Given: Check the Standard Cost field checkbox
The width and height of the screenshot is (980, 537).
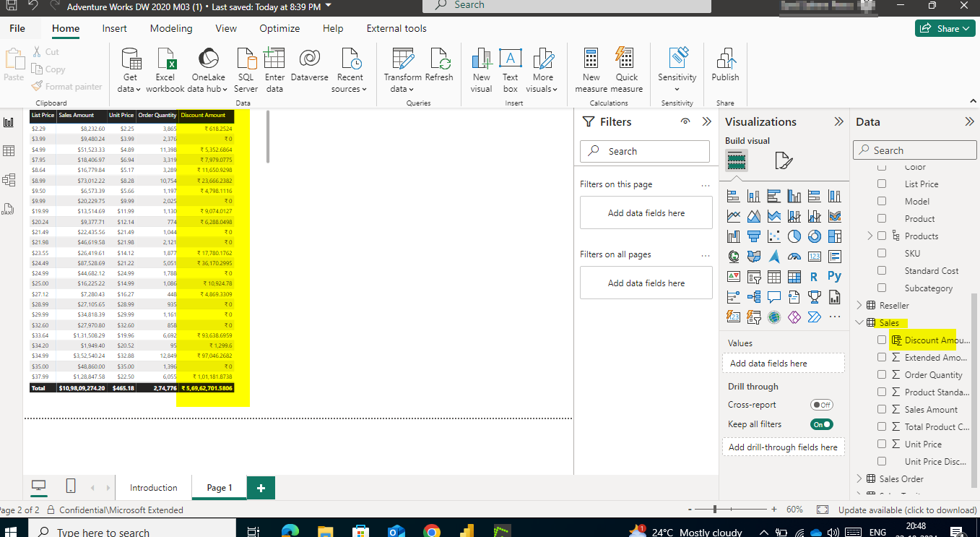Looking at the screenshot, I should point(882,270).
